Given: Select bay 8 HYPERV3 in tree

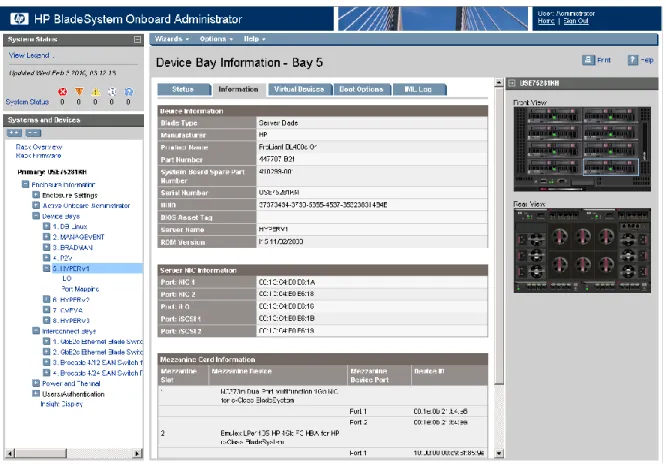Looking at the screenshot, I should [x=71, y=321].
